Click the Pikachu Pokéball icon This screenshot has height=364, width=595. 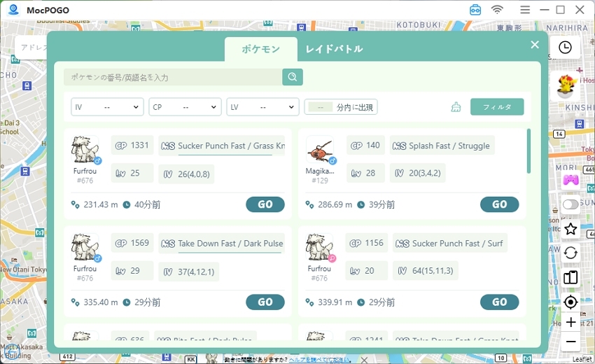566,87
